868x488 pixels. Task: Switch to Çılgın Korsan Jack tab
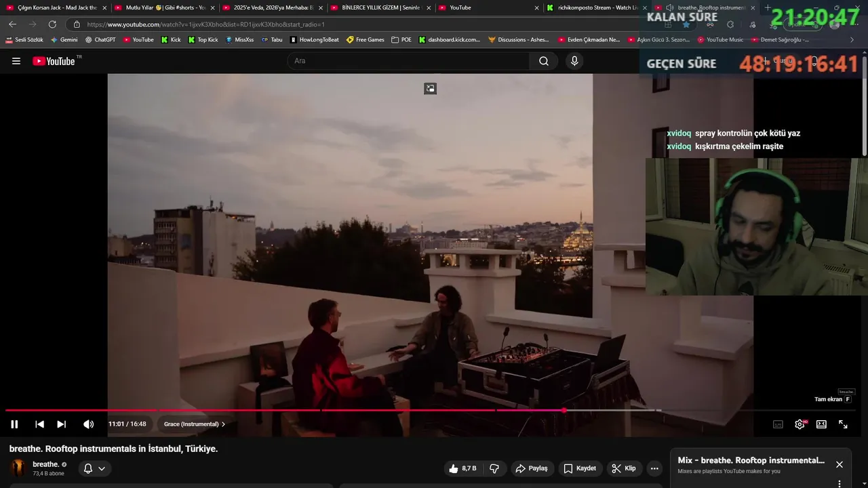(58, 7)
